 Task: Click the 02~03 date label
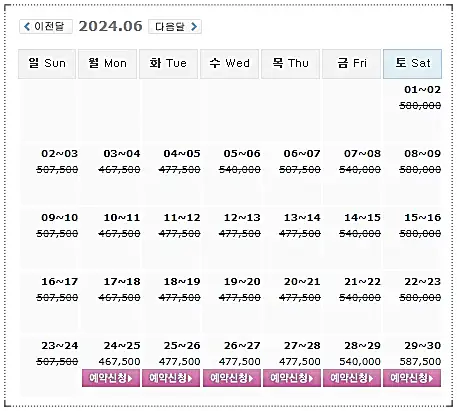pos(60,154)
